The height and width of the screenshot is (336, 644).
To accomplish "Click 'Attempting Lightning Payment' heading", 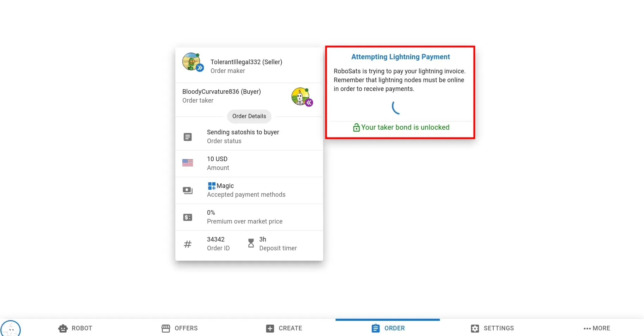I will click(401, 57).
